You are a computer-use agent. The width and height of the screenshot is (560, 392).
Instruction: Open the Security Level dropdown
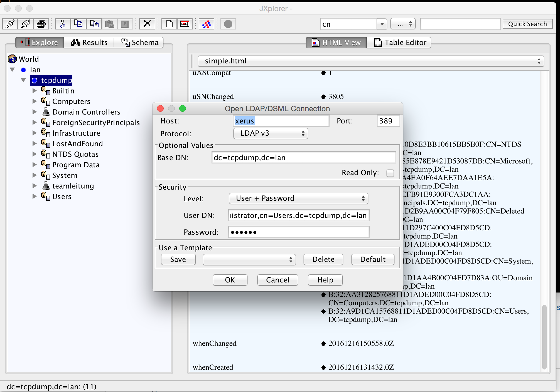(298, 199)
